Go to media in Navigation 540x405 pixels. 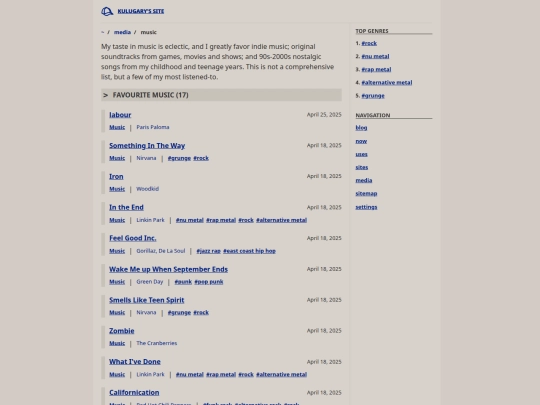(x=364, y=180)
